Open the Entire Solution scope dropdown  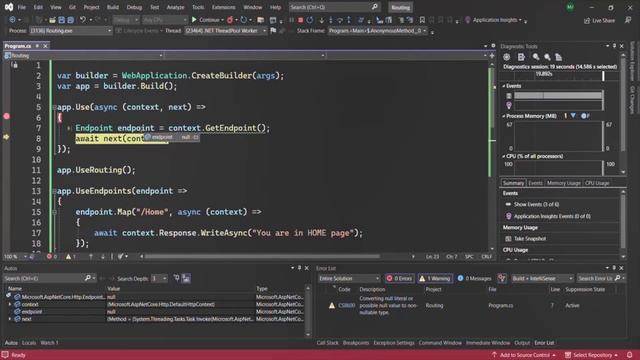click(x=349, y=278)
